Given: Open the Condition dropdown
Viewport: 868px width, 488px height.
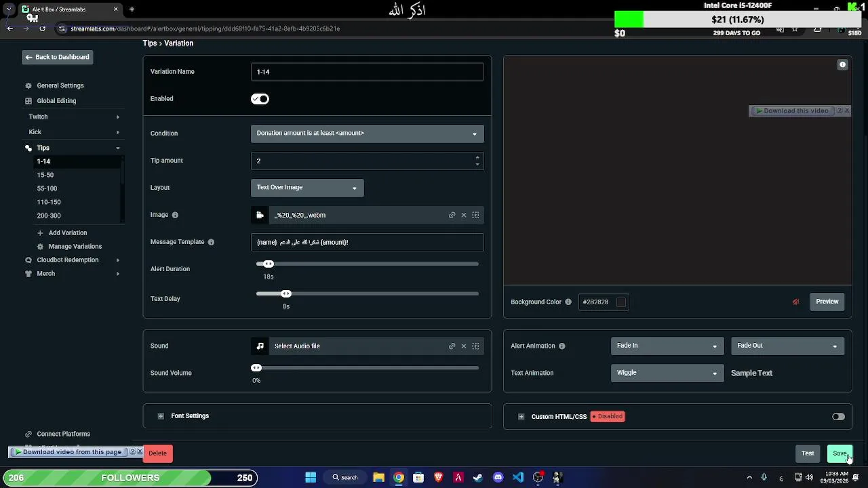Looking at the screenshot, I should 367,134.
